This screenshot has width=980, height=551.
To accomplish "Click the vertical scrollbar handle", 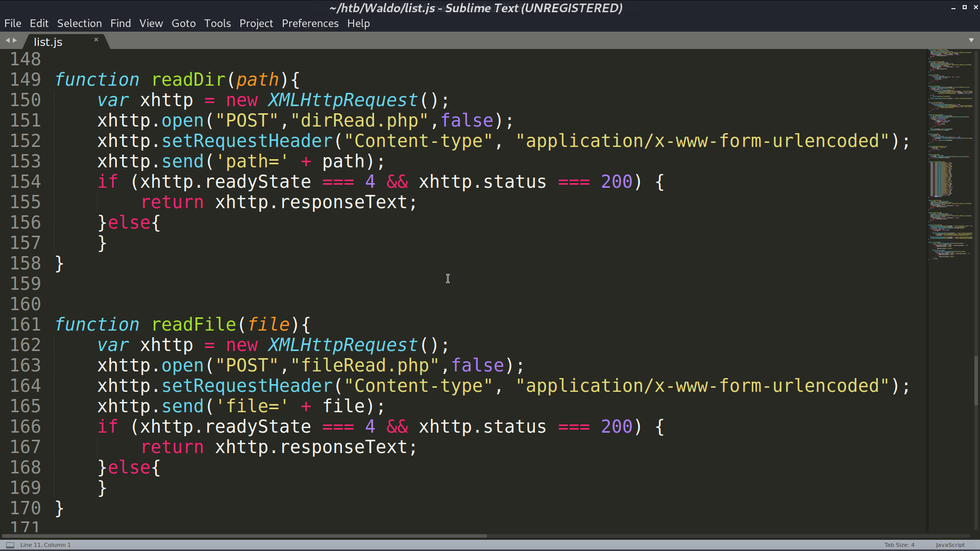I will [976, 381].
